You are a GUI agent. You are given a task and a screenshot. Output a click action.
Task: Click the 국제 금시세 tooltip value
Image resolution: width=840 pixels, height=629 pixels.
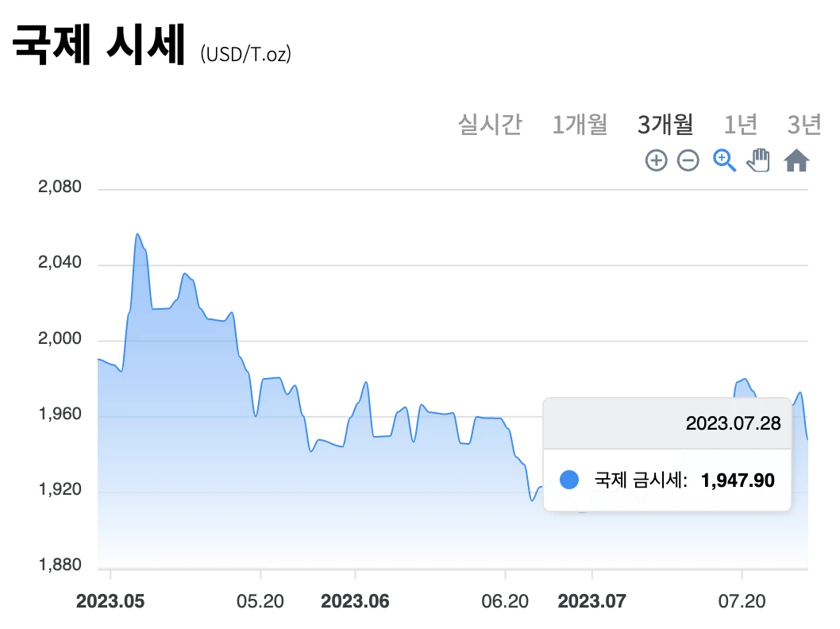738,480
